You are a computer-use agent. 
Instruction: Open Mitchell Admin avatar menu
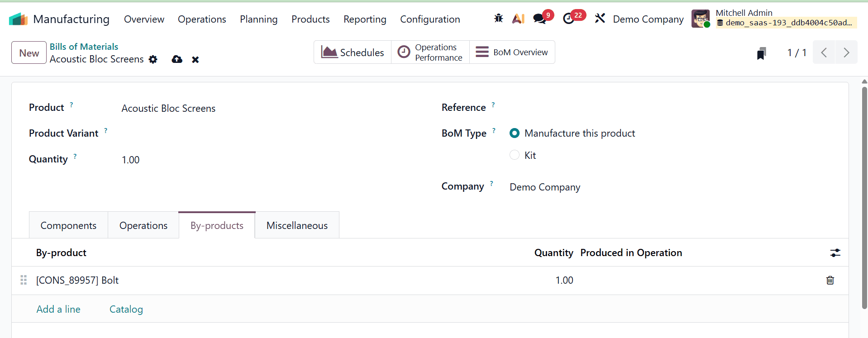[x=701, y=19]
